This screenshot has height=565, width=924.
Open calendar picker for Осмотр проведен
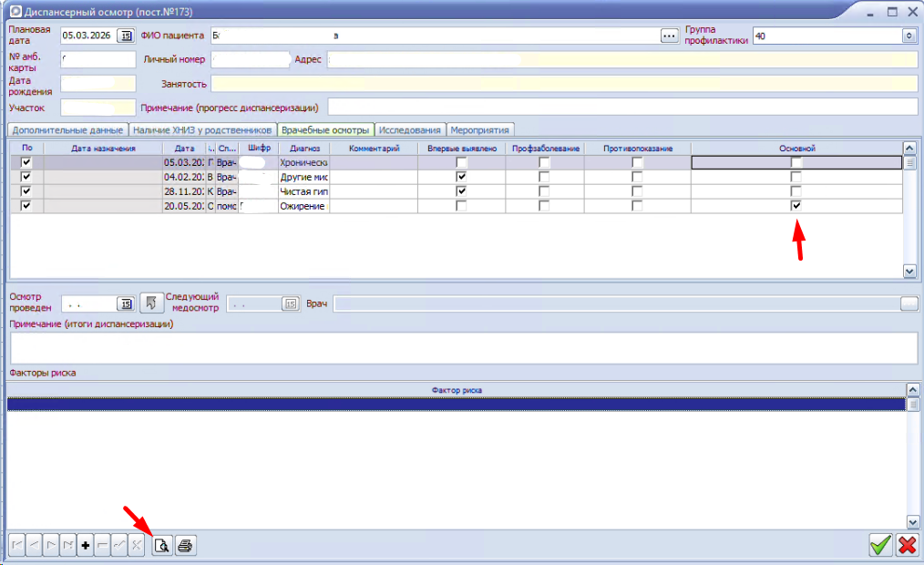coord(126,303)
